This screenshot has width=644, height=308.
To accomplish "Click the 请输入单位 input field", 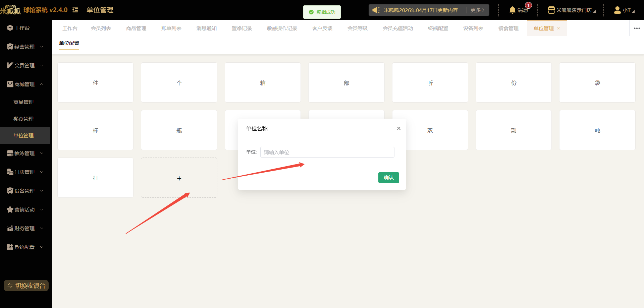I will point(327,152).
